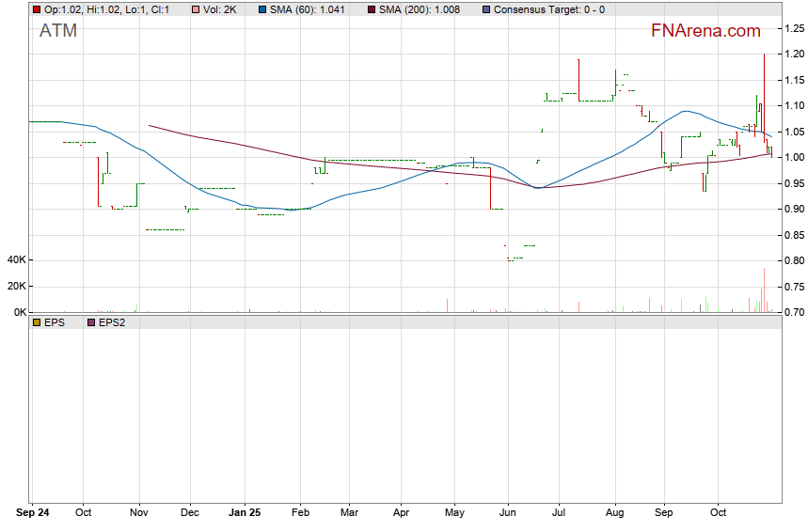
Task: Click the SMA (200): 1.008 legend text
Action: pyautogui.click(x=421, y=9)
